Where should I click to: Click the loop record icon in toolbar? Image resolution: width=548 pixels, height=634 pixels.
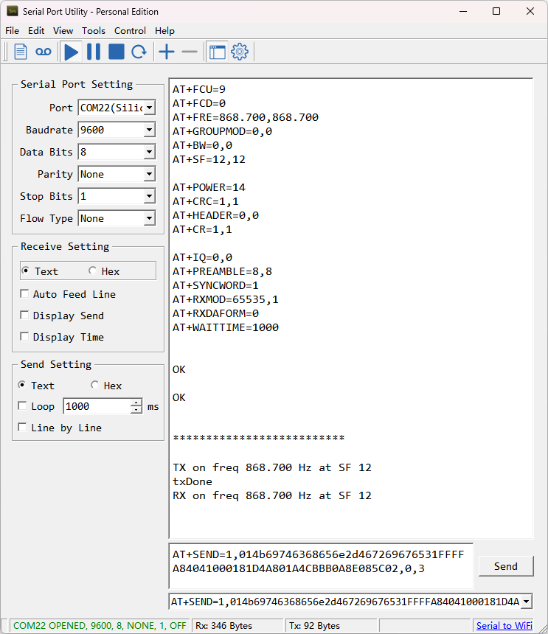(x=43, y=52)
